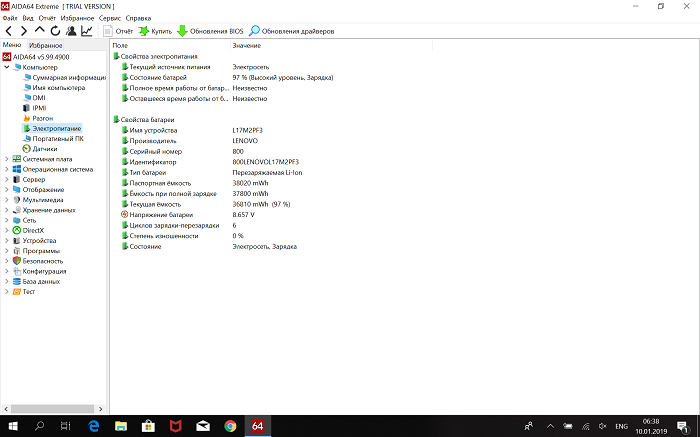Click the Конфигурация tree icon
This screenshot has width=700, height=437.
(17, 271)
